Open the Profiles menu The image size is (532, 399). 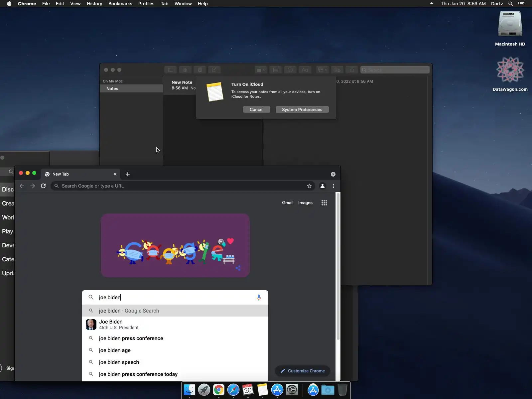146,4
